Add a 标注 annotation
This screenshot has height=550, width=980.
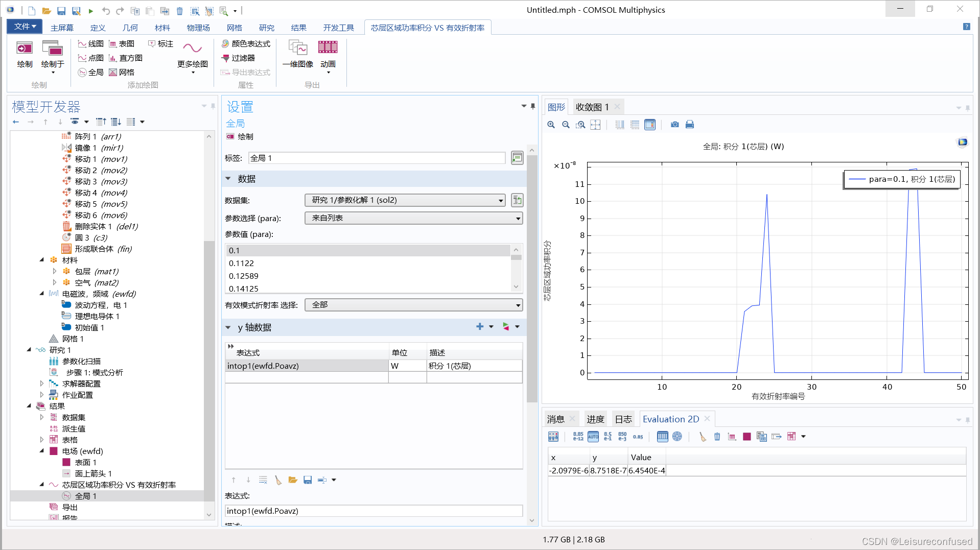pyautogui.click(x=160, y=44)
